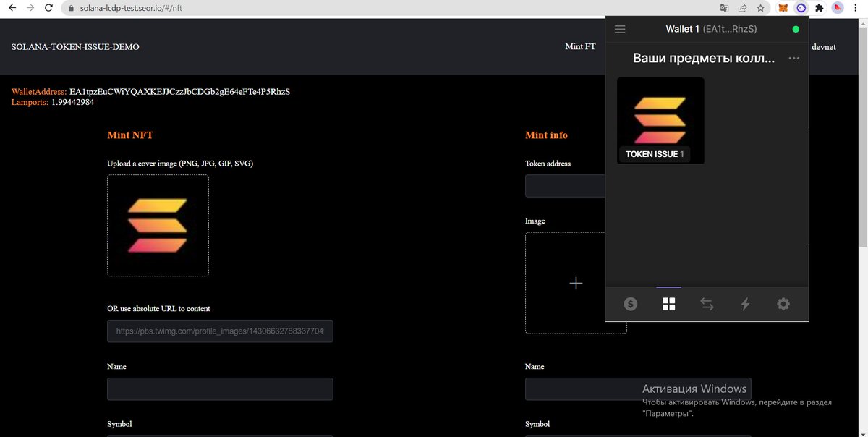Select the Mint FT menu item
868x437 pixels.
pyautogui.click(x=580, y=46)
